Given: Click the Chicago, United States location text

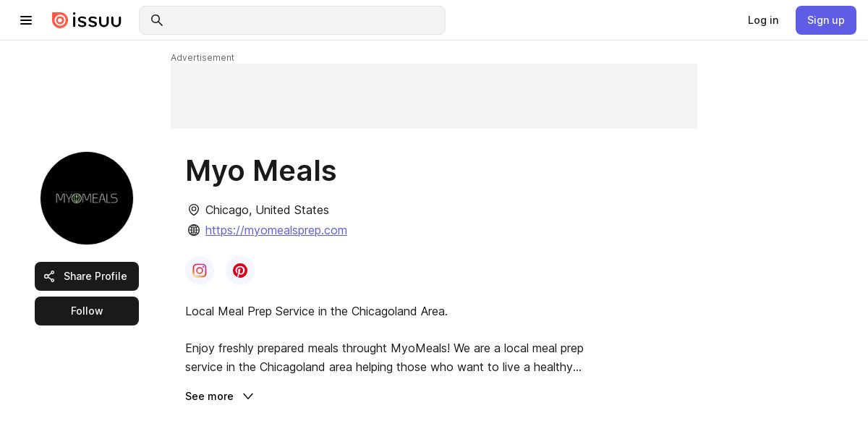Looking at the screenshot, I should [x=267, y=210].
